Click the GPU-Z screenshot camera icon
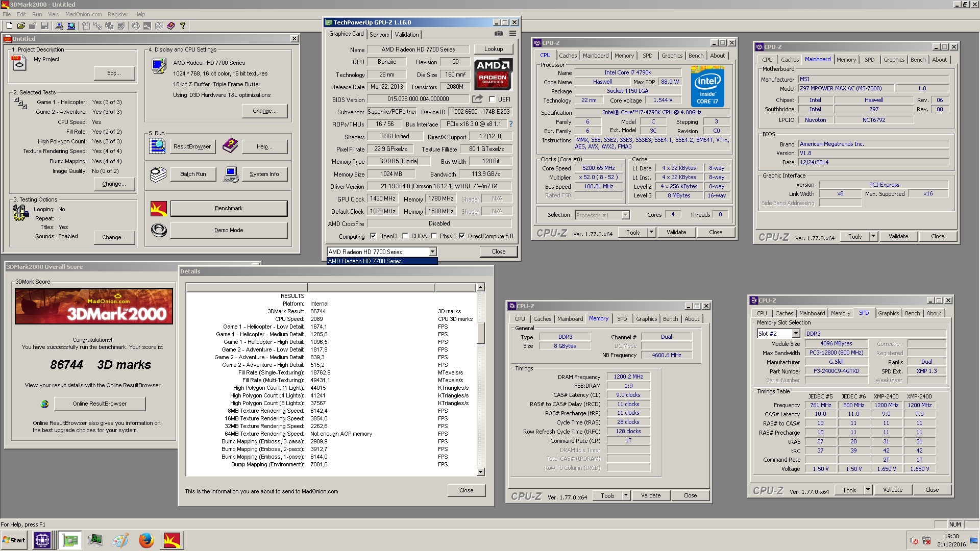Image resolution: width=980 pixels, height=551 pixels. pos(498,34)
